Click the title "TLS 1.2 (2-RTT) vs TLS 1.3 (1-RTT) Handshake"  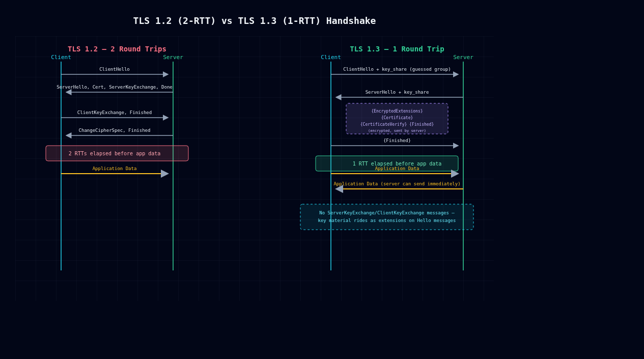tap(255, 21)
